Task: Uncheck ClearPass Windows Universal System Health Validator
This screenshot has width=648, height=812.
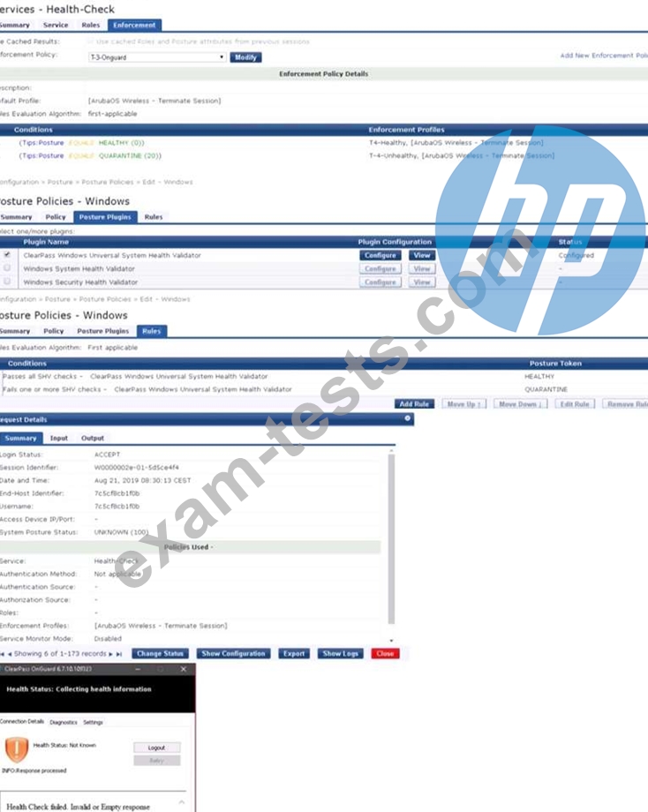Action: tap(7, 255)
